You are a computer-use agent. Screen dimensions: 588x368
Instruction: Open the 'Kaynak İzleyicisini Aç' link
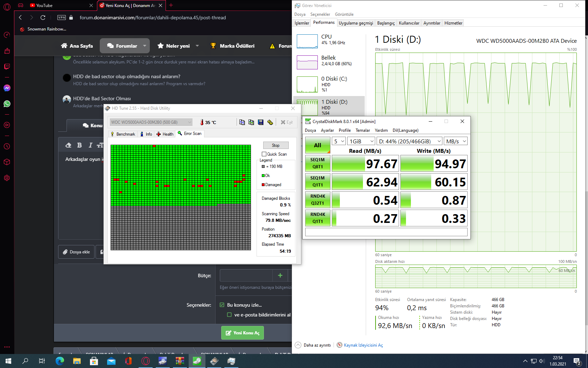(x=363, y=345)
